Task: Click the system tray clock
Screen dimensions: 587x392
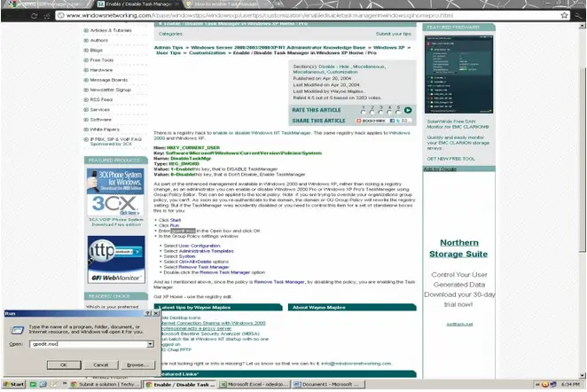Action: [x=570, y=385]
